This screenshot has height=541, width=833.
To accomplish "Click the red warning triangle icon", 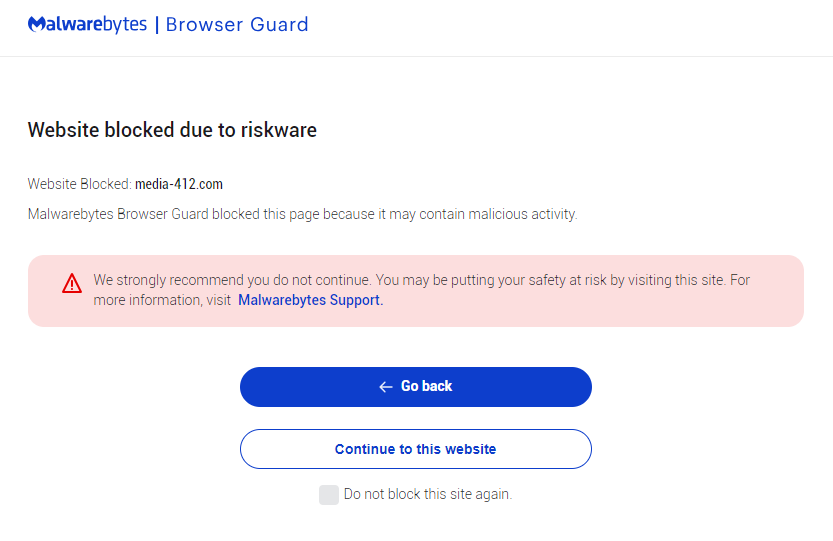I will pos(72,284).
